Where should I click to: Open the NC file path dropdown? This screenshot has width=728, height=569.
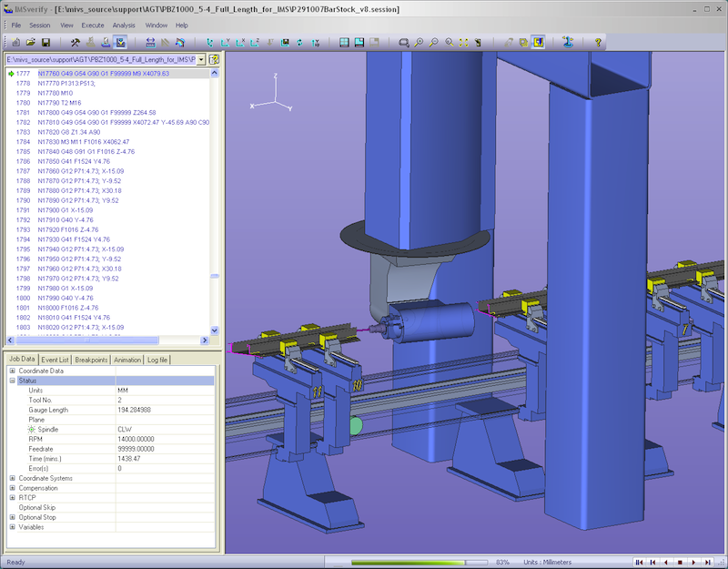[x=200, y=59]
